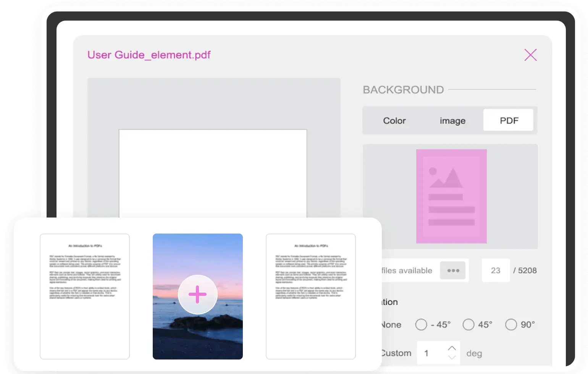
Task: Select the right PDF page thumbnail
Action: pyautogui.click(x=311, y=297)
